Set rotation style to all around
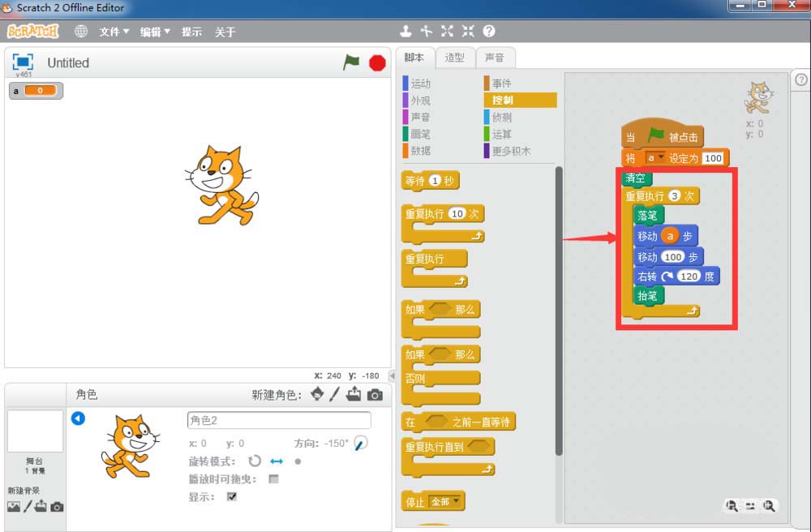Screen dimensions: 811x532 [x=255, y=461]
